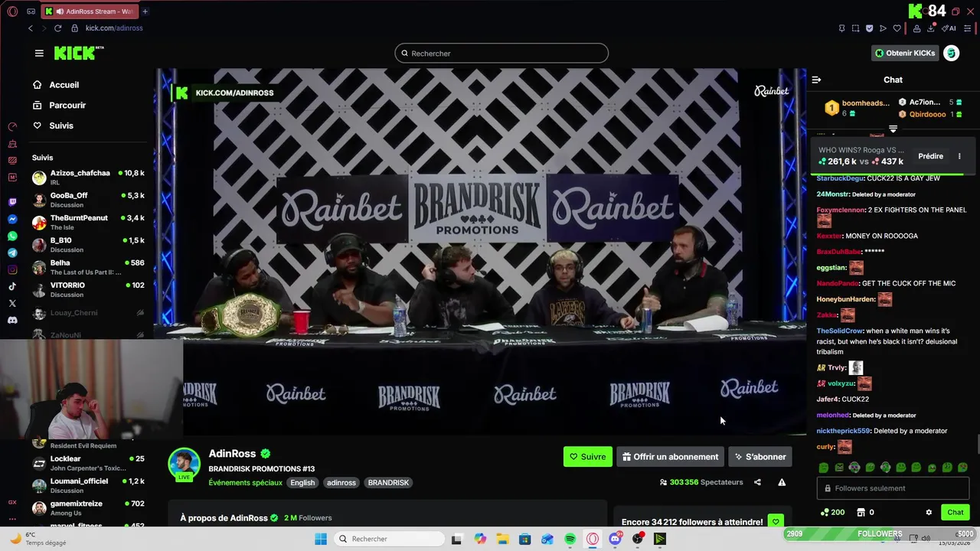Open VITORRIO followed channel
Viewport: 980px width, 551px height.
(x=90, y=289)
